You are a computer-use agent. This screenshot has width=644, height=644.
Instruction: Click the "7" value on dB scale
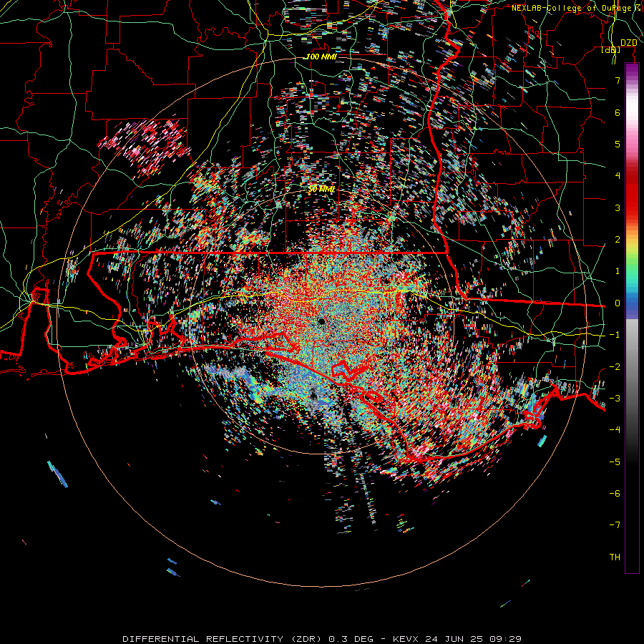618,80
